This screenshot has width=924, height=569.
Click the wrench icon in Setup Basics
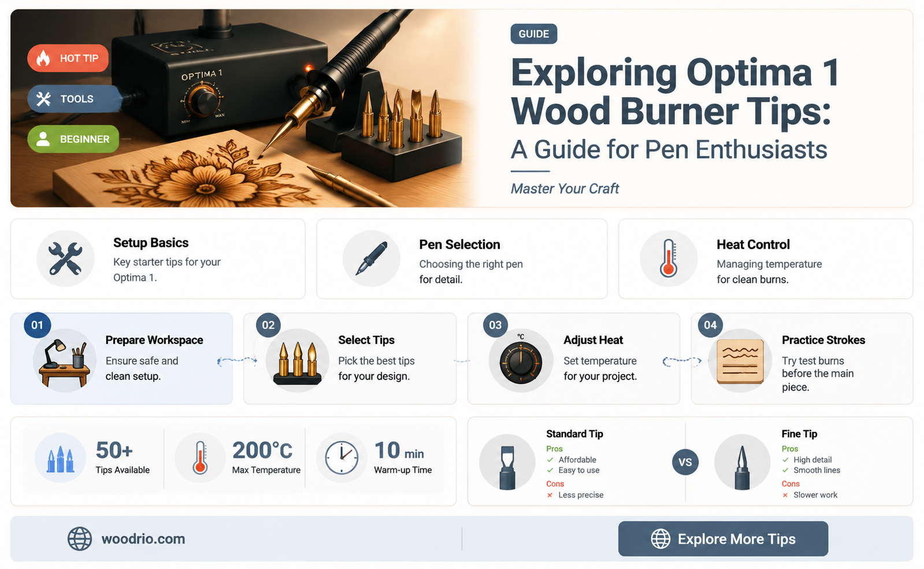pos(65,258)
